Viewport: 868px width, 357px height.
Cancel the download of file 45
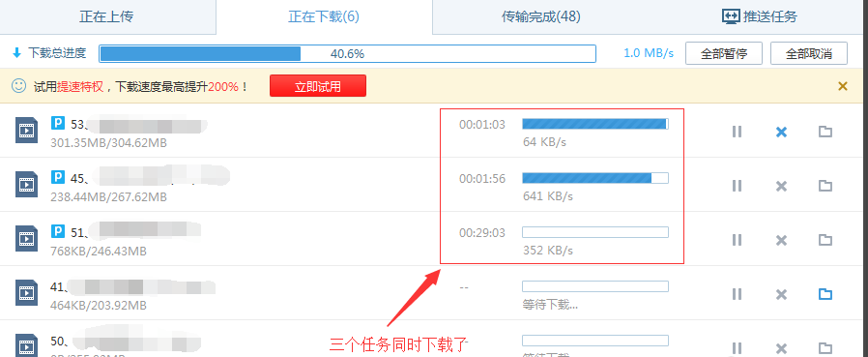(781, 186)
